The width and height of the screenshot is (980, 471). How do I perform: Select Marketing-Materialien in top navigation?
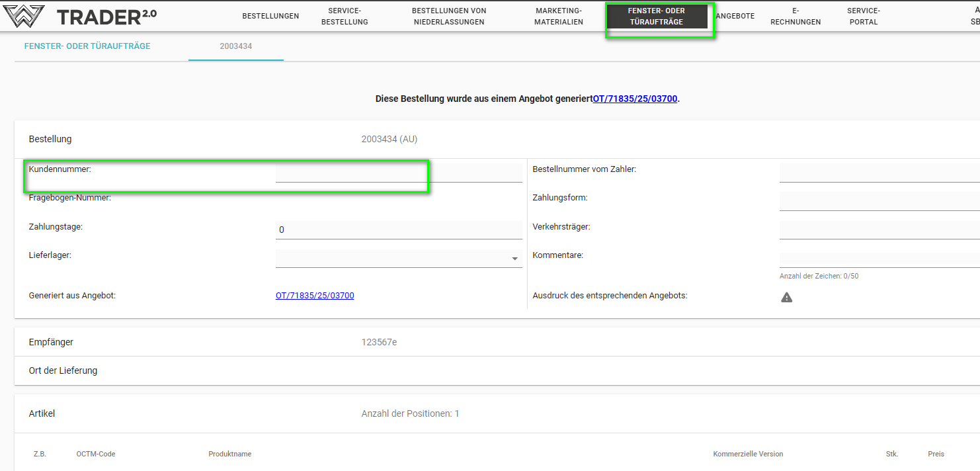559,17
